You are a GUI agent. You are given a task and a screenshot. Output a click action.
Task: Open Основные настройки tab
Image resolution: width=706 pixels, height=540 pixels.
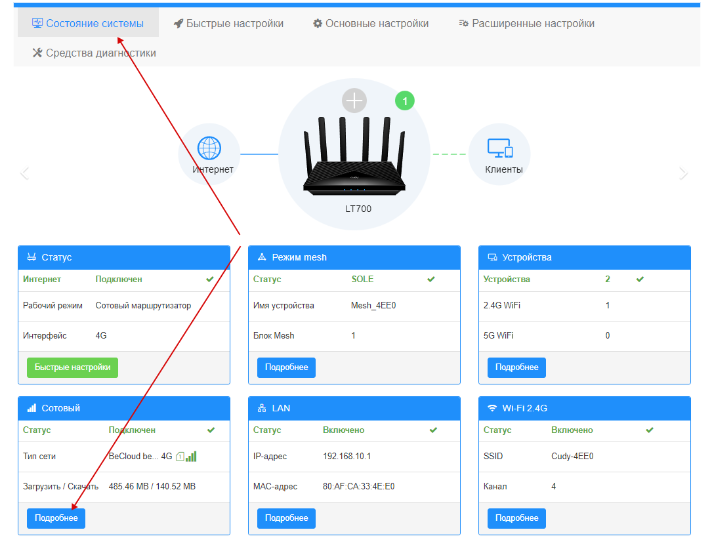point(371,23)
